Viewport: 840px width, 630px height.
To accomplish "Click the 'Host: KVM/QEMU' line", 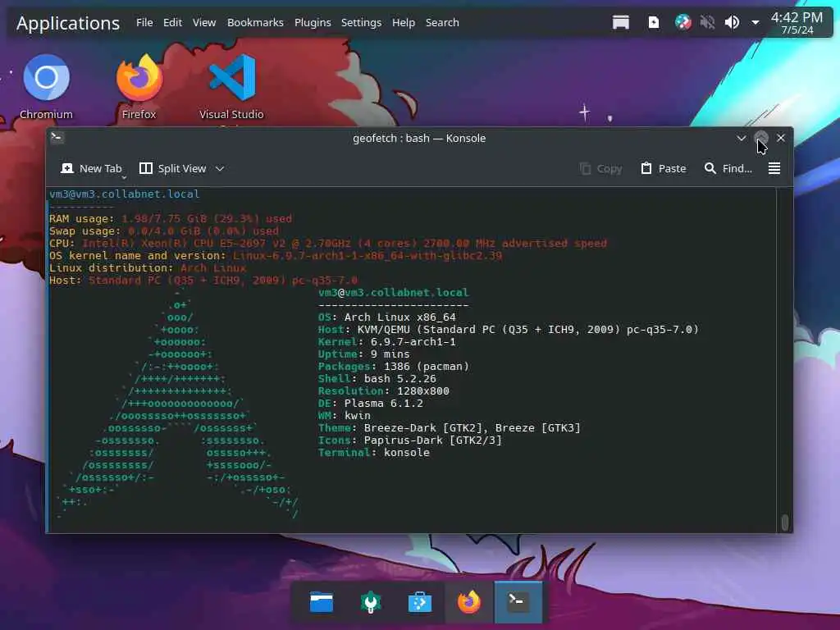I will pyautogui.click(x=509, y=330).
